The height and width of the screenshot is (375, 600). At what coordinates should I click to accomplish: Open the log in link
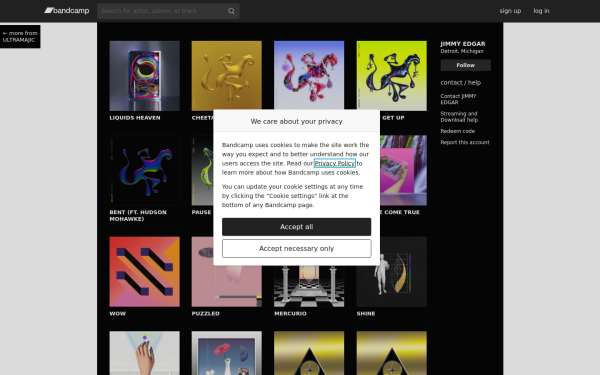[541, 11]
